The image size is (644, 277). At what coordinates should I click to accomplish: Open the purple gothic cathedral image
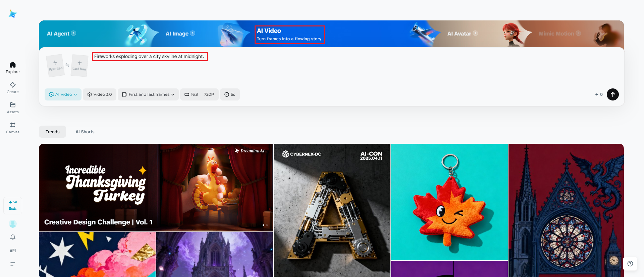[x=215, y=255]
